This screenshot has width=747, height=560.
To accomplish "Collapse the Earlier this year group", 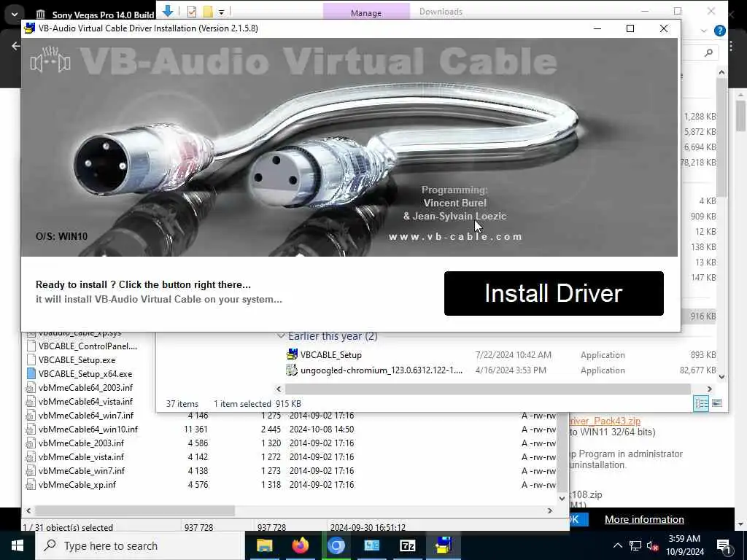I will [x=281, y=335].
